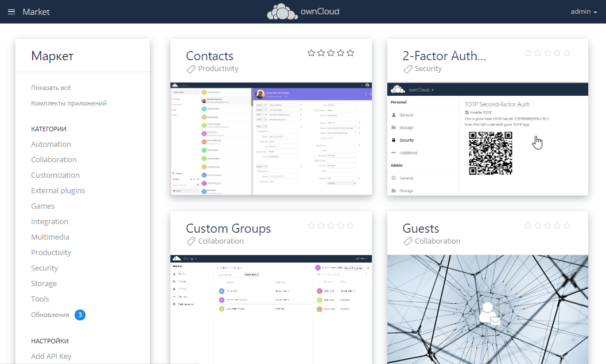This screenshot has width=606, height=364.
Task: Select the Multimedia category
Action: [x=50, y=237]
